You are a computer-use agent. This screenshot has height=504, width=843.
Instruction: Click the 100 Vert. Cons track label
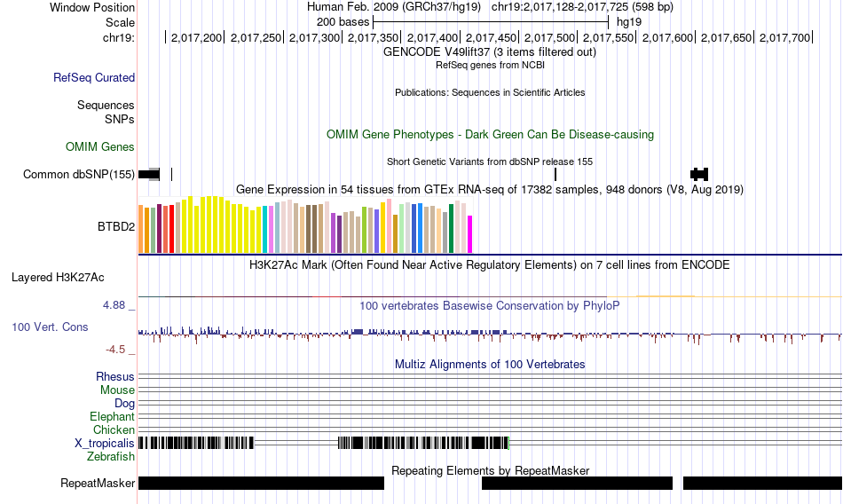(50, 327)
